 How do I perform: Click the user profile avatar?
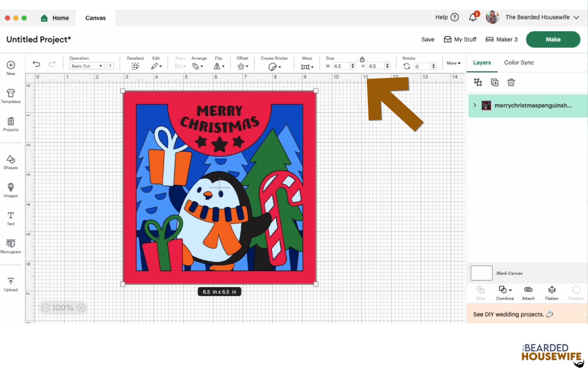pos(492,17)
